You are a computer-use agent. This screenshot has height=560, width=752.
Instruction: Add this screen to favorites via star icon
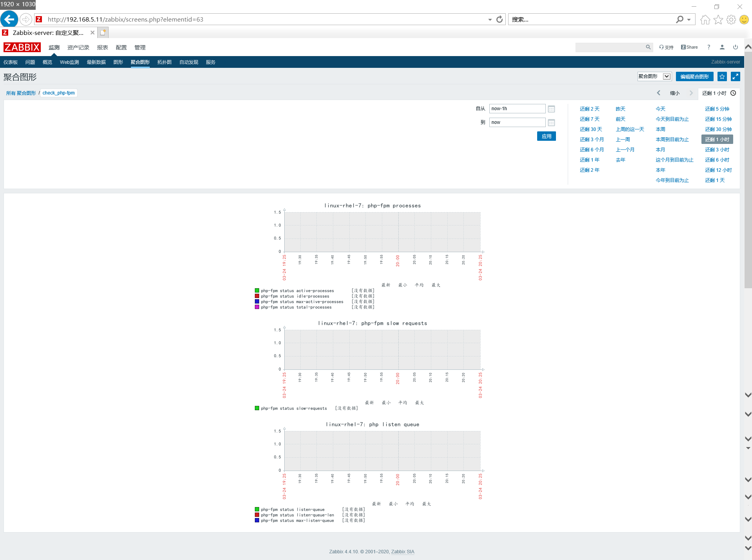[x=722, y=76]
